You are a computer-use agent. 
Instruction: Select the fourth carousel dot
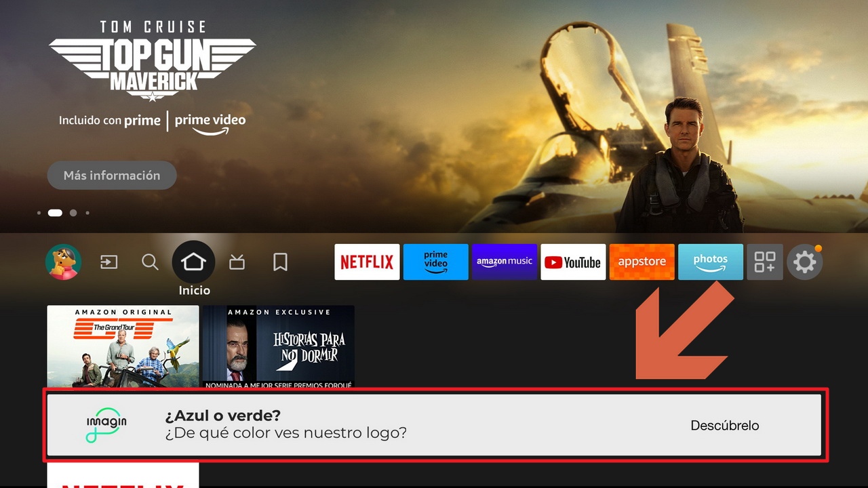87,213
